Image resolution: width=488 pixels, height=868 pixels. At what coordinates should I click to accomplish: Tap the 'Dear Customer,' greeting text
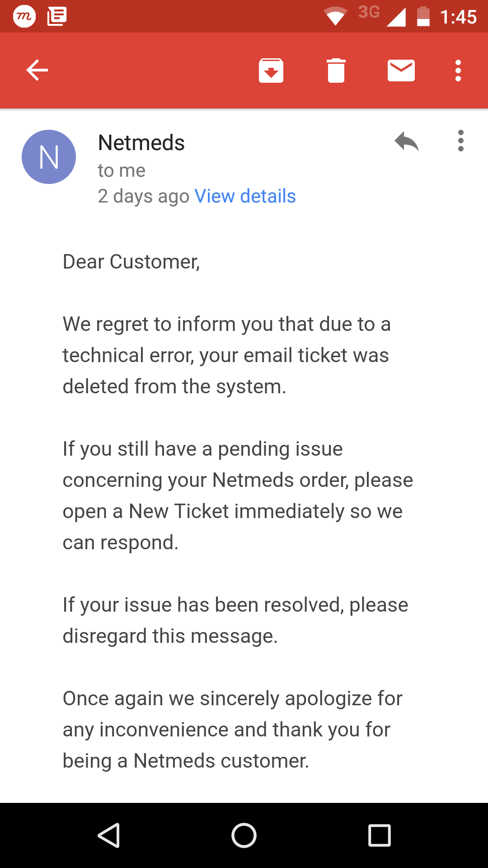[x=131, y=262]
